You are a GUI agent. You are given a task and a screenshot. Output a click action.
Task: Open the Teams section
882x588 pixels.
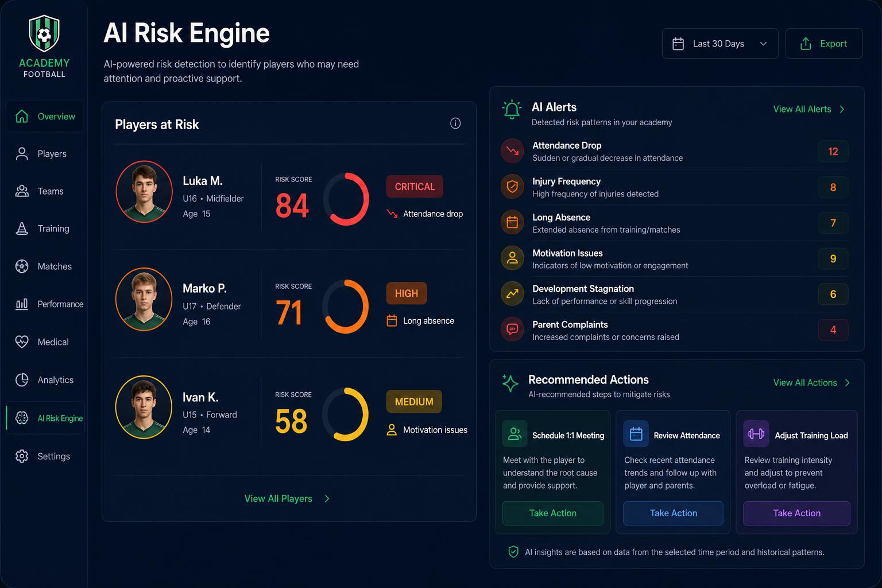pos(45,191)
